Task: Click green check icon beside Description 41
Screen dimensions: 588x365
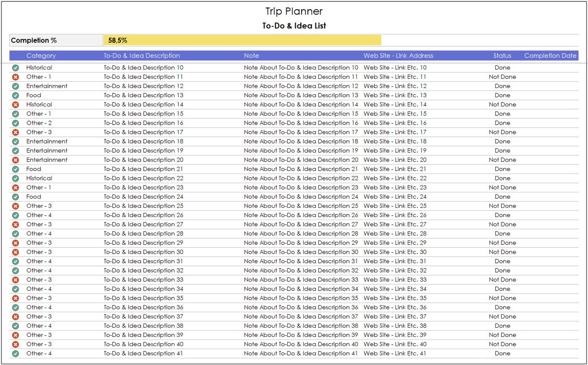Action: (16, 354)
